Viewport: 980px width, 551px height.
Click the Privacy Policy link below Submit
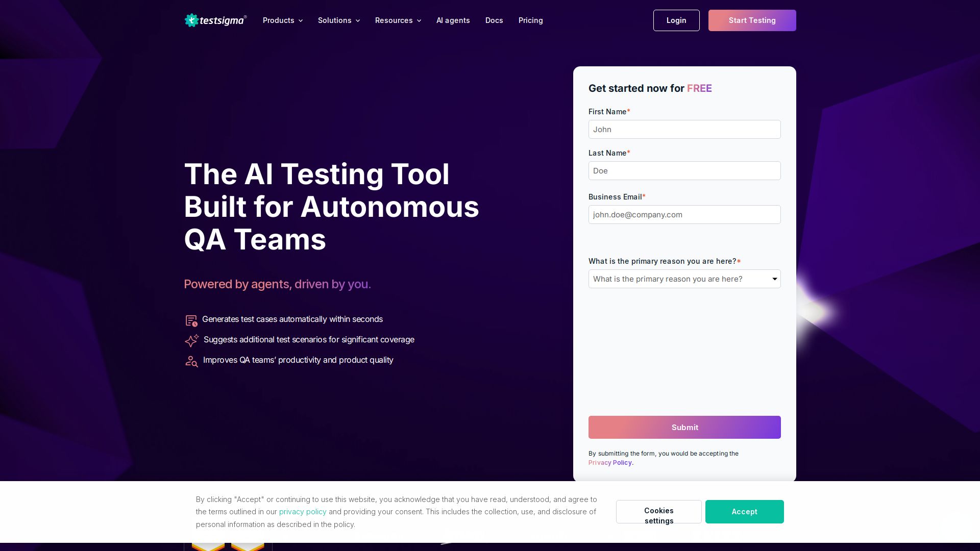610,463
